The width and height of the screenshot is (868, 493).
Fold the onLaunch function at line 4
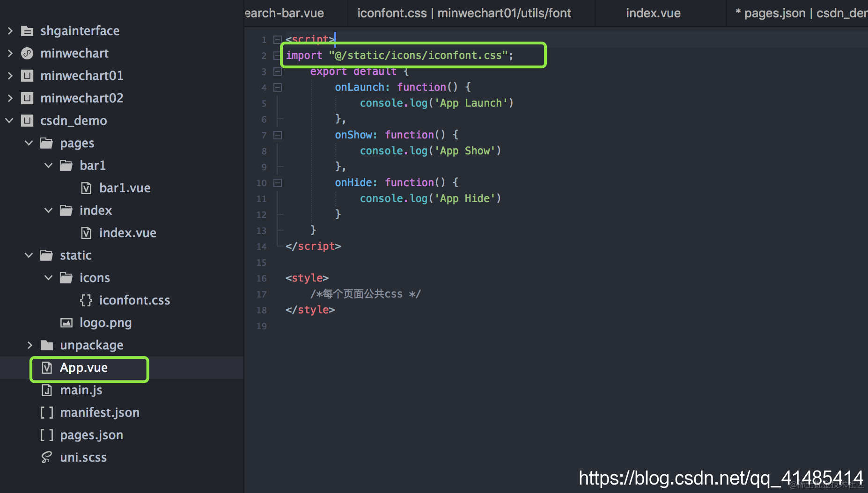coord(277,87)
